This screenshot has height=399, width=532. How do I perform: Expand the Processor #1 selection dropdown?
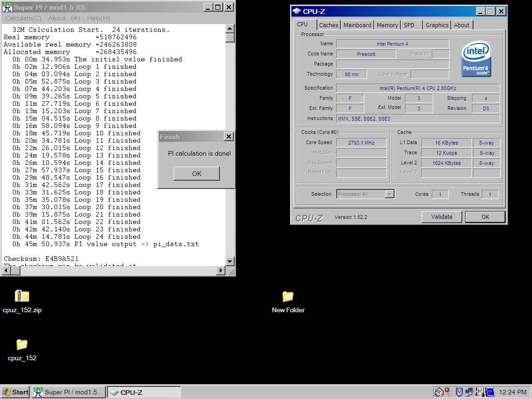(x=389, y=194)
